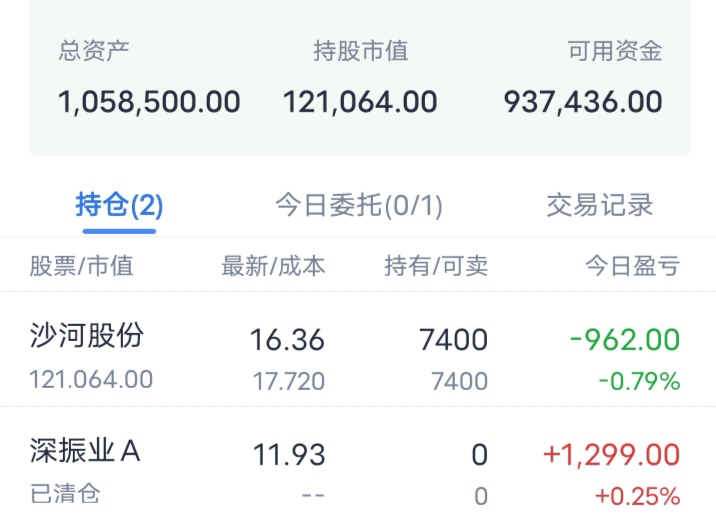This screenshot has height=520, width=716.
Task: Open the 沙河股份 stock row
Action: (87, 336)
